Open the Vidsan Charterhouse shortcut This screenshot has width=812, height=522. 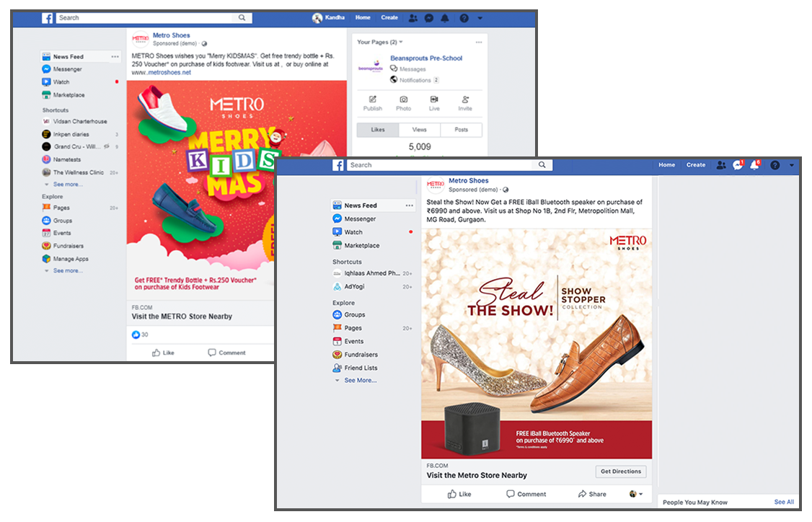tap(74, 121)
